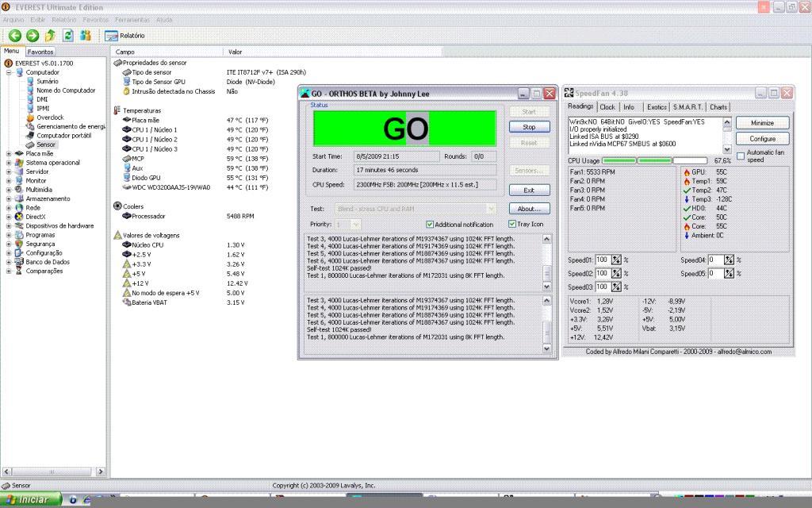
Task: Open SpeedFan S.M.A.R.T. tab
Action: coord(688,107)
